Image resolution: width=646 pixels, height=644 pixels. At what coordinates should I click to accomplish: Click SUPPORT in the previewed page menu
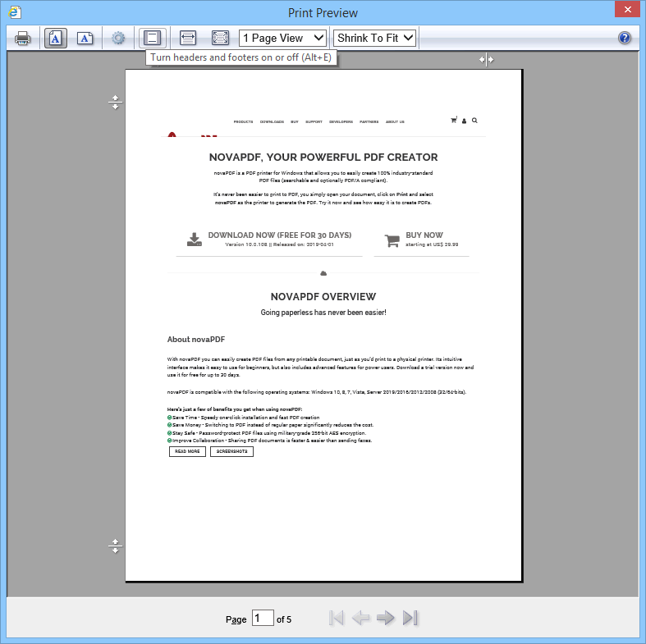tap(314, 122)
